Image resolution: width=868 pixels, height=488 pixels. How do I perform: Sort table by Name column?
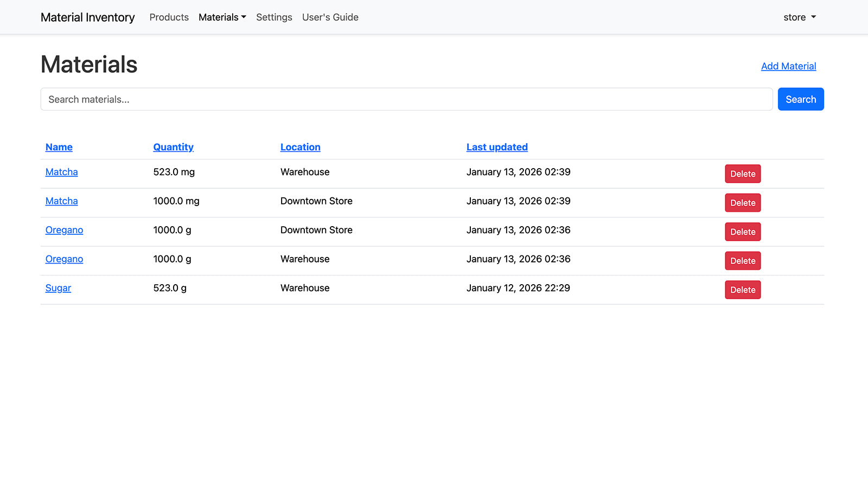click(x=59, y=147)
